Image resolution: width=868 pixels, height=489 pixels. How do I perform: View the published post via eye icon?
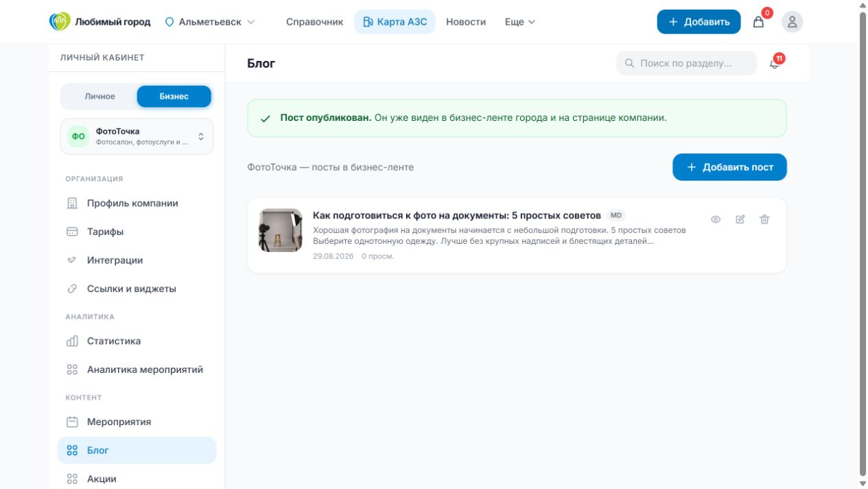click(x=716, y=220)
